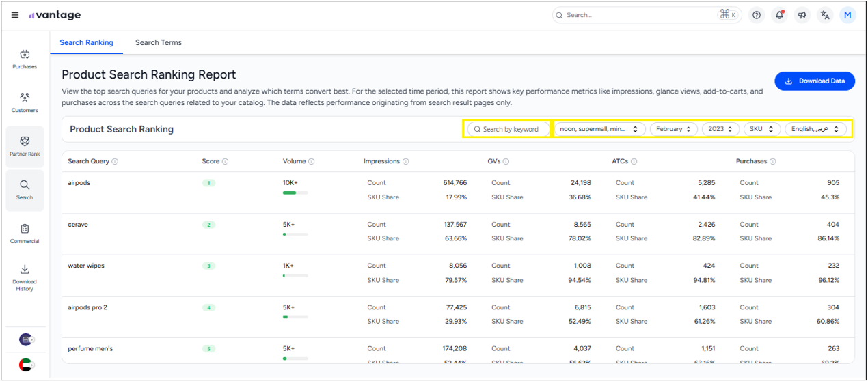Expand the February month dropdown
Screen dimensions: 868x381
tap(673, 129)
